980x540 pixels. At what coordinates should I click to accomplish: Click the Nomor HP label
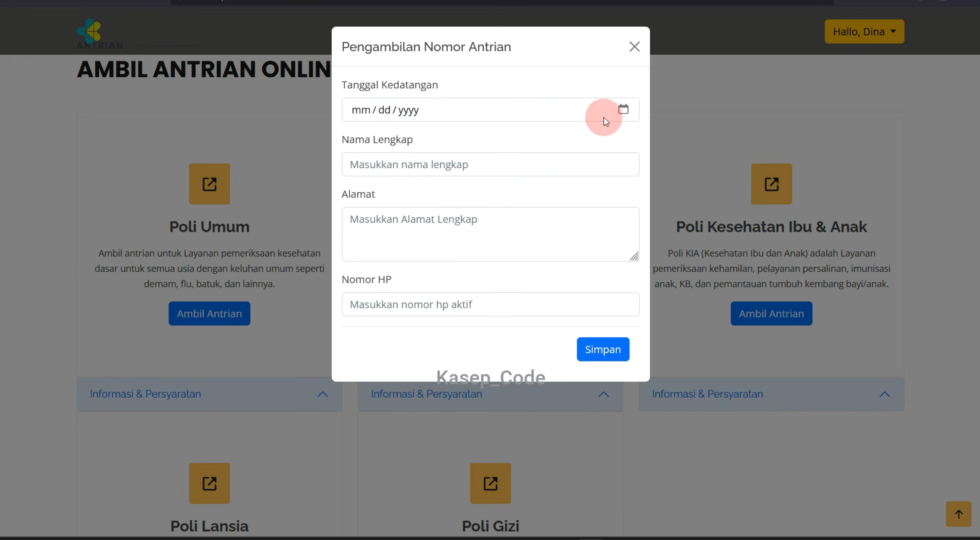click(366, 279)
